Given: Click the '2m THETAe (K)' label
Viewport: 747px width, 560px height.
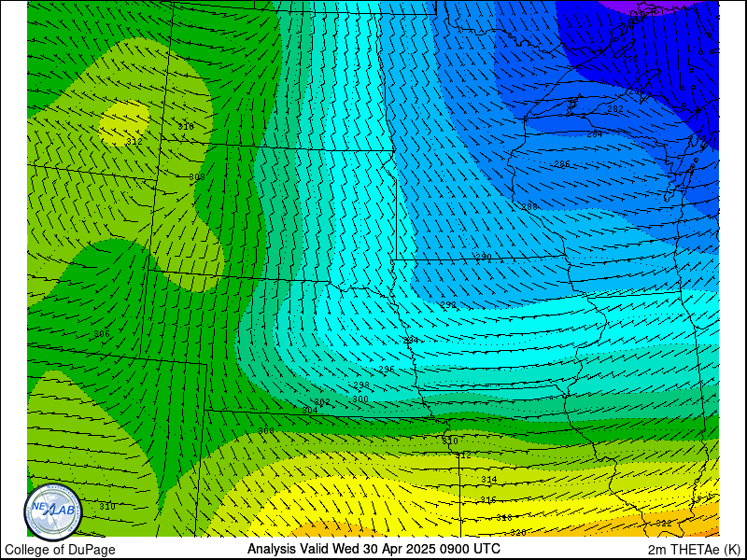Looking at the screenshot, I should coord(695,550).
